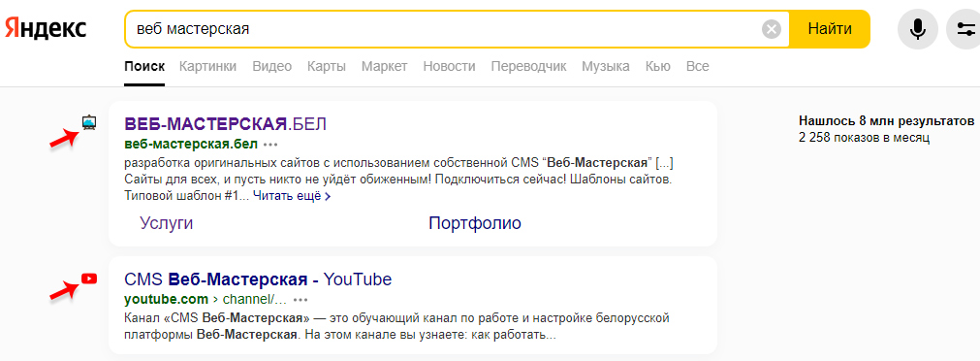This screenshot has height=361, width=980.
Task: Select the Переводчик tab
Action: pos(528,66)
